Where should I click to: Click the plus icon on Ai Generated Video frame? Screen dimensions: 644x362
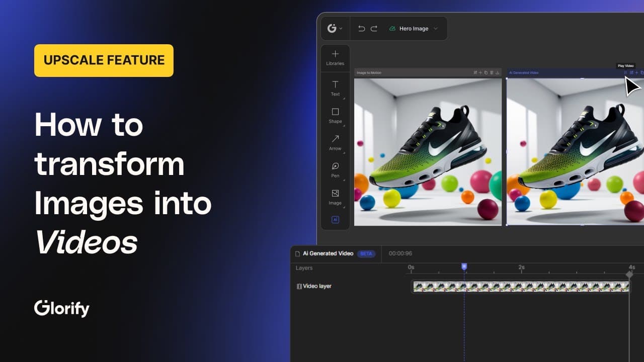[636, 72]
